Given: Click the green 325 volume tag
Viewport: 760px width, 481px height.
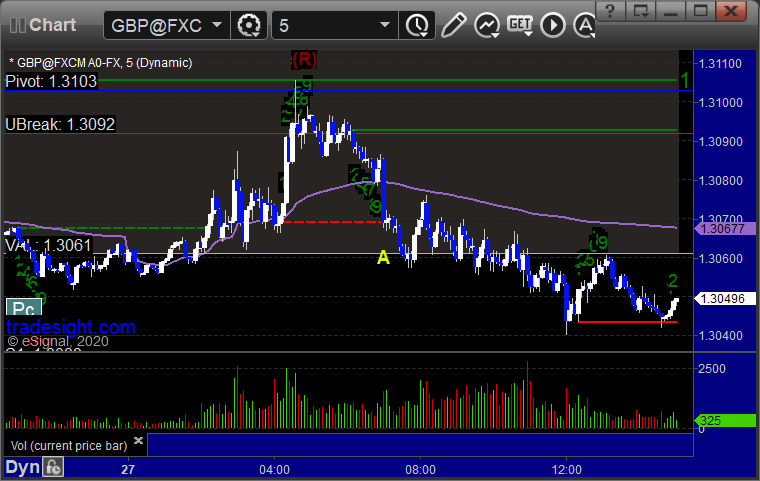Looking at the screenshot, I should (x=725, y=420).
